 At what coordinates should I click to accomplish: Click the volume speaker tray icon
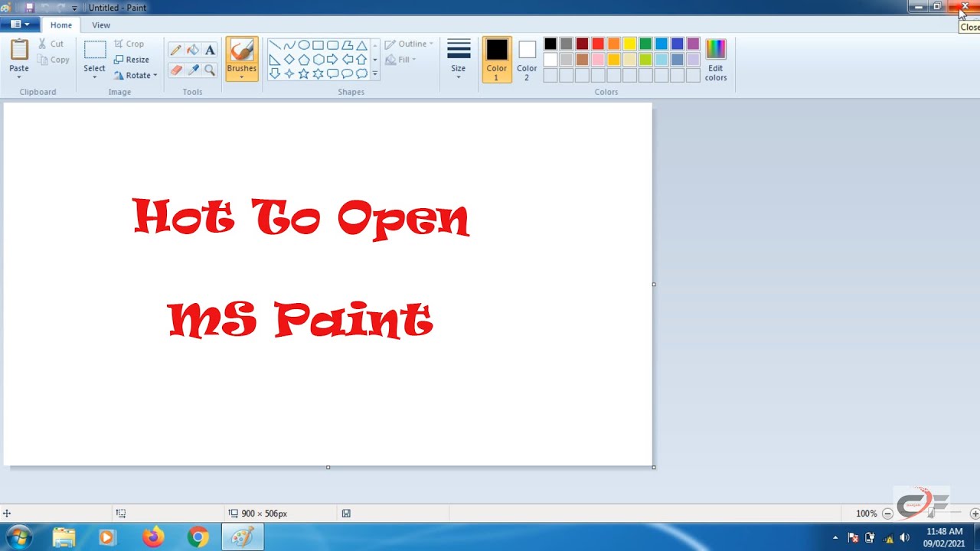(x=905, y=537)
